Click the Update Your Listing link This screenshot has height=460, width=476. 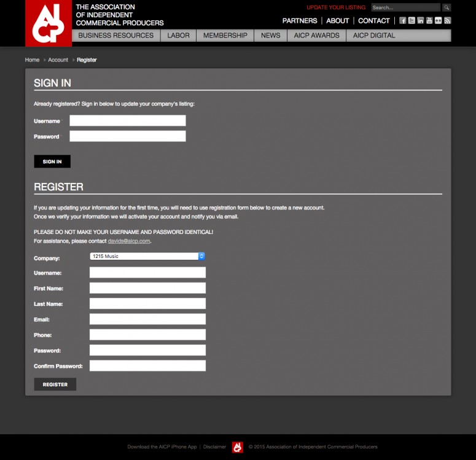click(336, 7)
